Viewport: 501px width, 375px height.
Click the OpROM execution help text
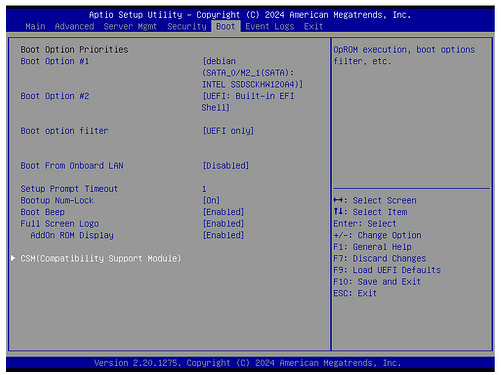[x=404, y=55]
